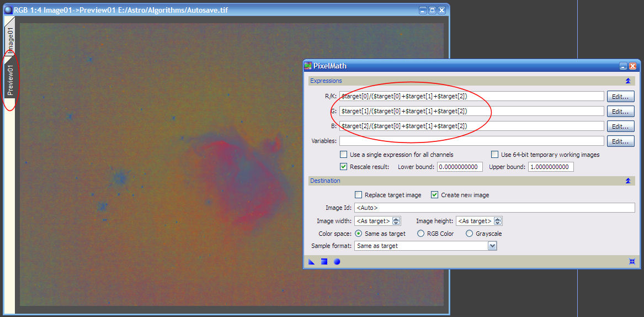Uncheck the Rescale result checkbox
The image size is (644, 317).
click(x=343, y=167)
